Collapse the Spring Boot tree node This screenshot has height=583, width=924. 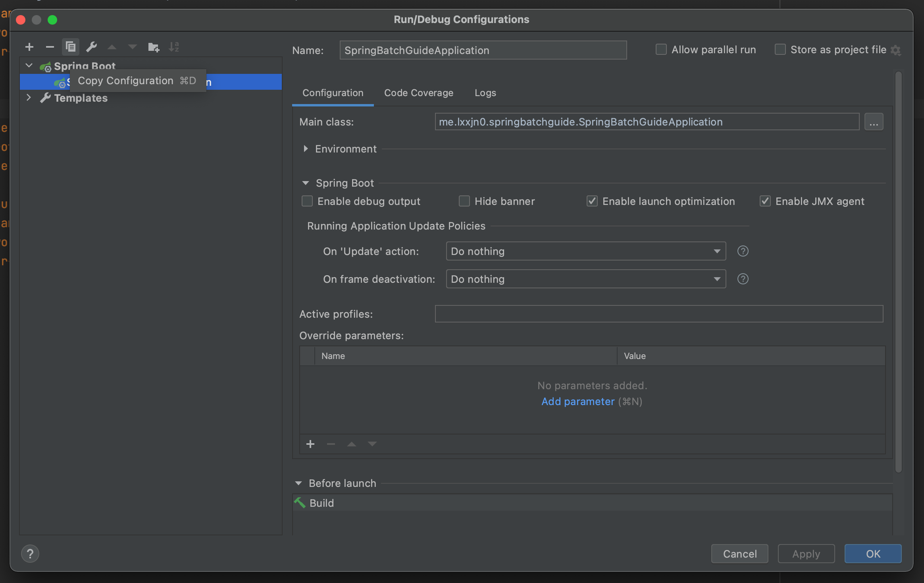(x=29, y=66)
